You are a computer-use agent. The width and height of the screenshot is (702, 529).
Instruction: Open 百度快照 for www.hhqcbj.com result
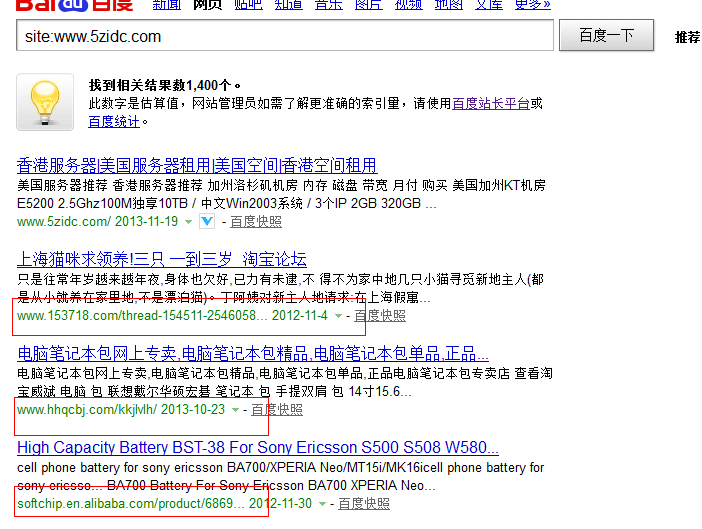pos(277,410)
